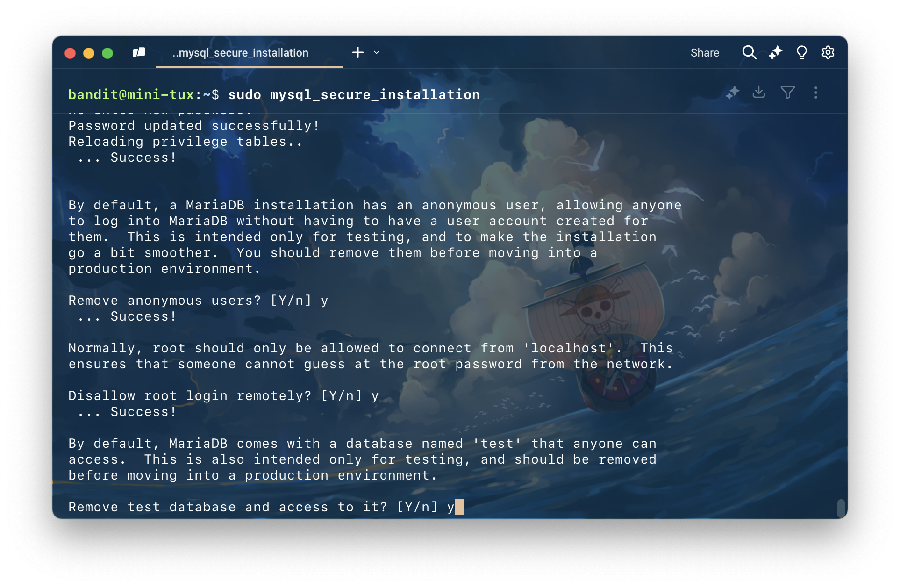Click the Share button

click(705, 53)
